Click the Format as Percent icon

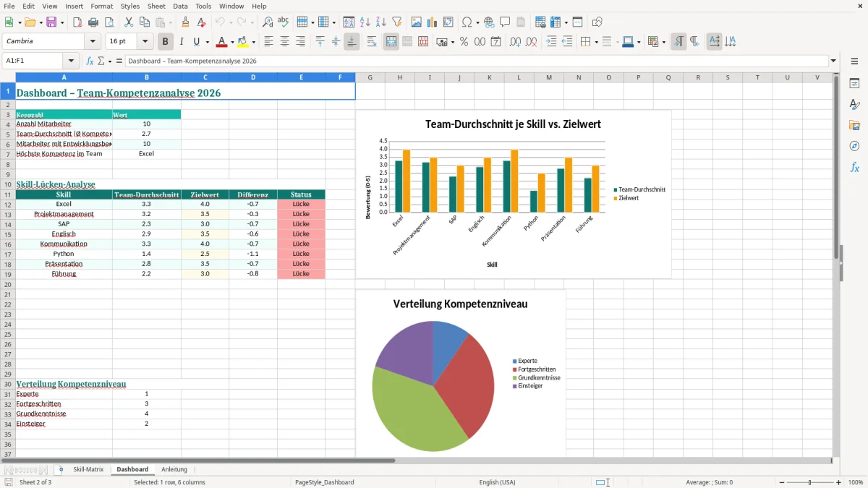coord(464,42)
